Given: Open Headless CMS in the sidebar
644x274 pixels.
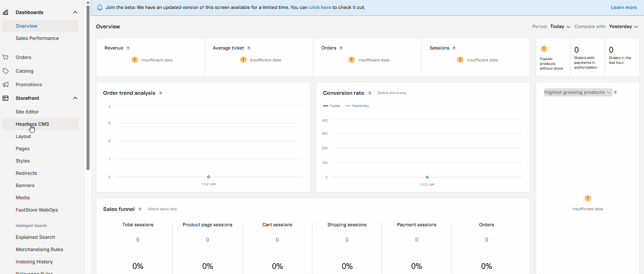Looking at the screenshot, I should (32, 124).
